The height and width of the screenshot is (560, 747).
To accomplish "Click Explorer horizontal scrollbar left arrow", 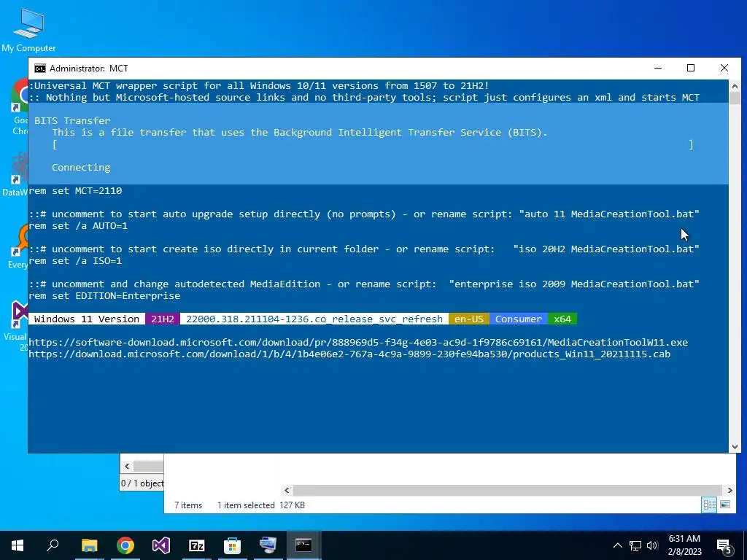I will click(x=287, y=490).
